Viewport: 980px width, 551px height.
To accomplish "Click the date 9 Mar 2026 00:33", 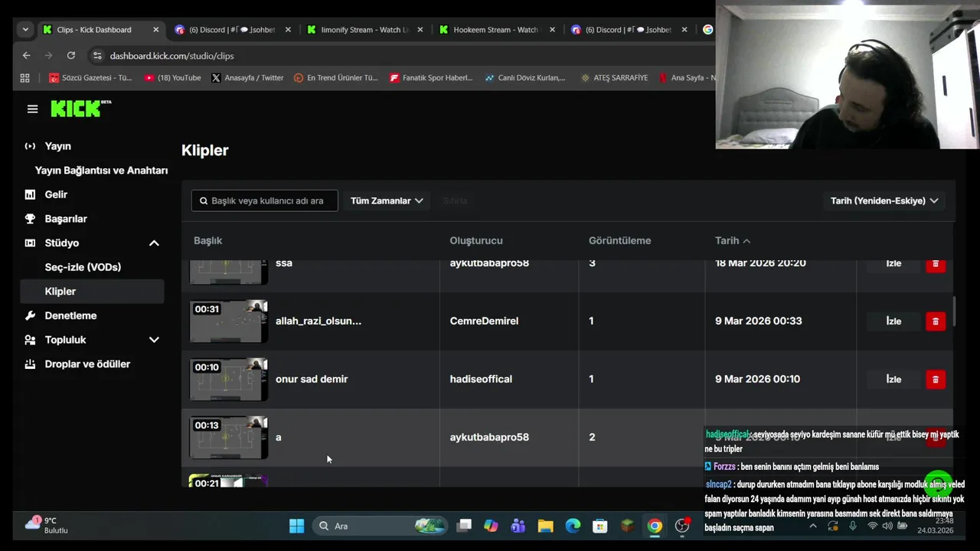I will tap(758, 321).
